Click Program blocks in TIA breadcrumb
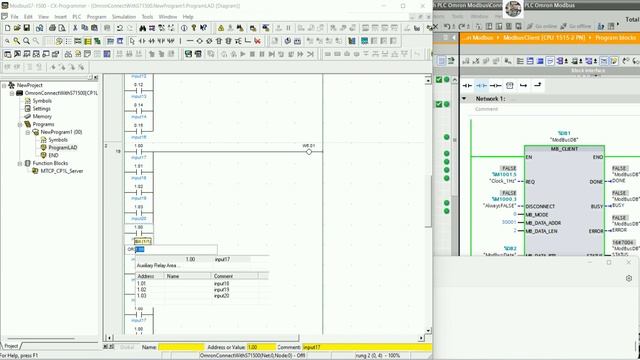 click(x=616, y=38)
